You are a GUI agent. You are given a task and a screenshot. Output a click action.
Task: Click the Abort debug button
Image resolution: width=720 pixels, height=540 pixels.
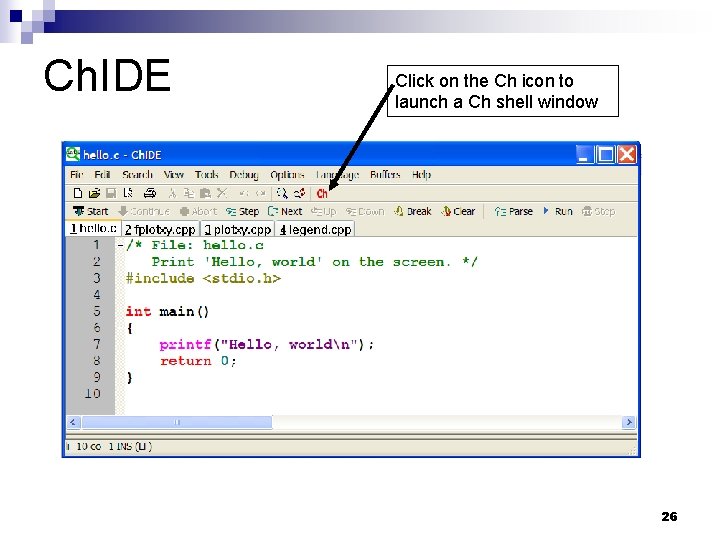point(198,211)
